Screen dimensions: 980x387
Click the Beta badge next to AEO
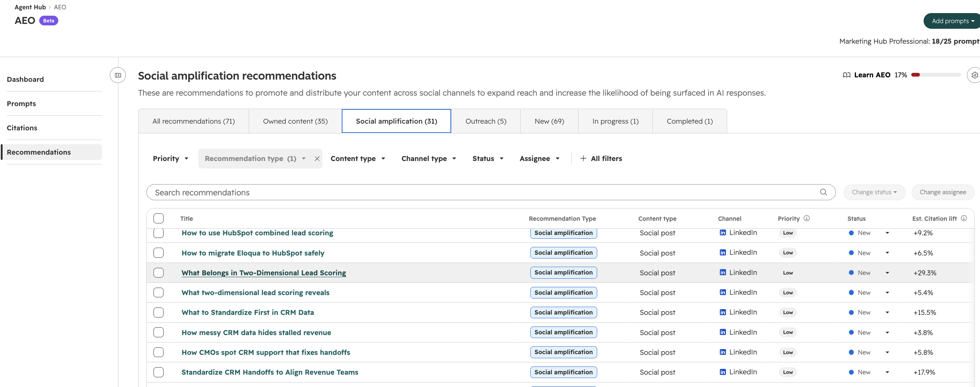coord(49,21)
